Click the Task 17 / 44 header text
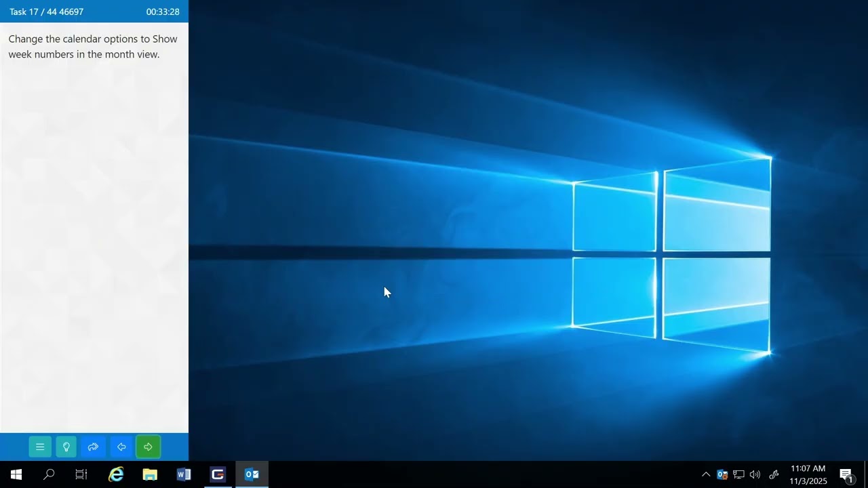The image size is (868, 488). point(46,12)
